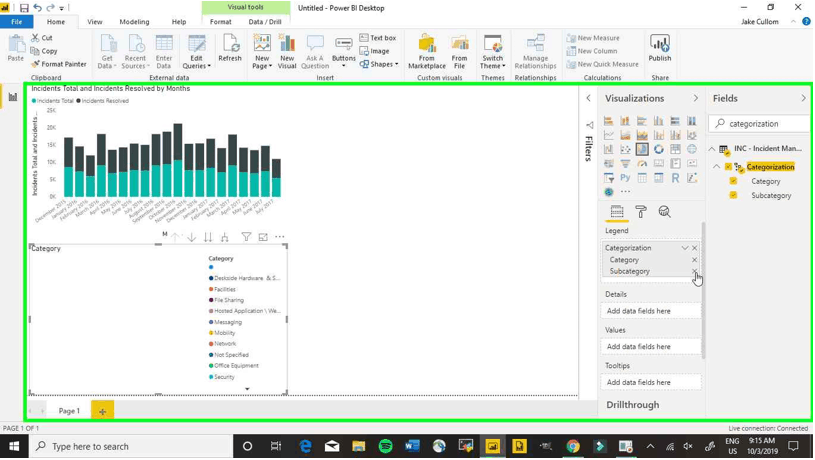
Task: Publish the report
Action: (660, 48)
